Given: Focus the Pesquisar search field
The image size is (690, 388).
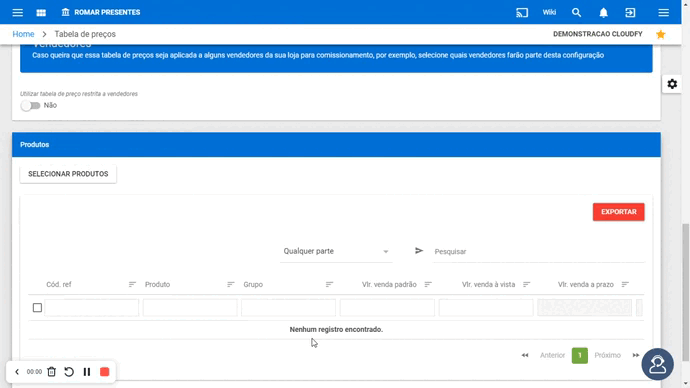Looking at the screenshot, I should pos(539,252).
